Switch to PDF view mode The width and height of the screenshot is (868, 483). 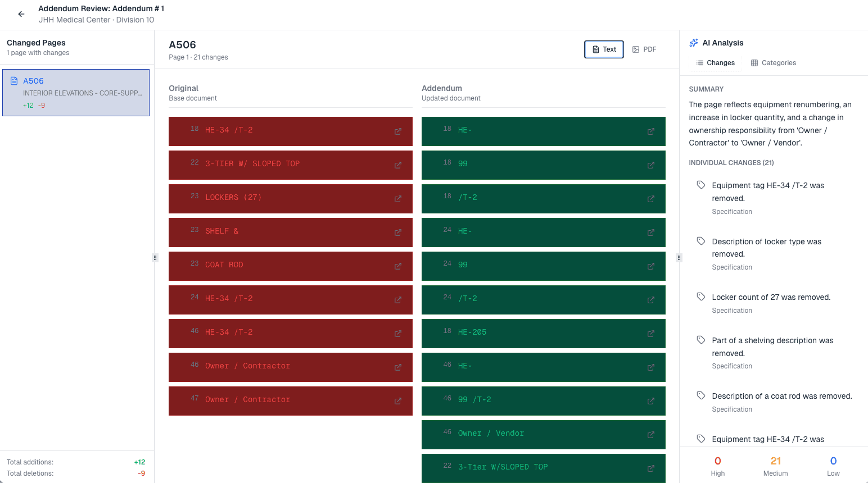pos(644,49)
